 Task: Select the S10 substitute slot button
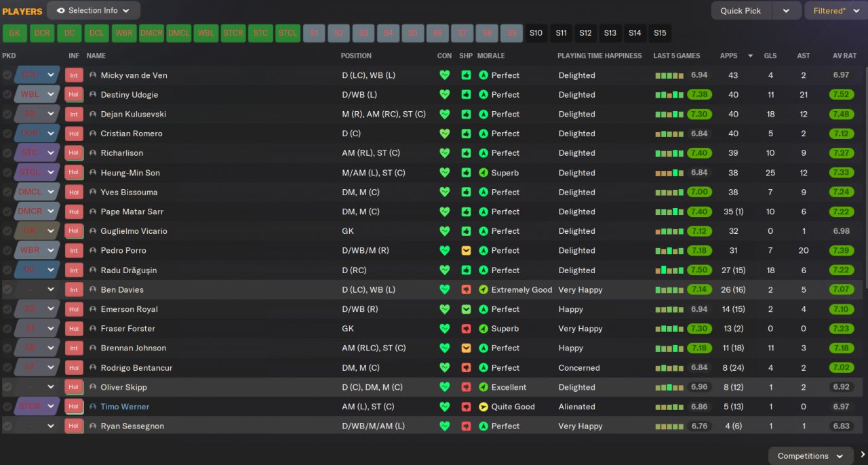click(536, 33)
